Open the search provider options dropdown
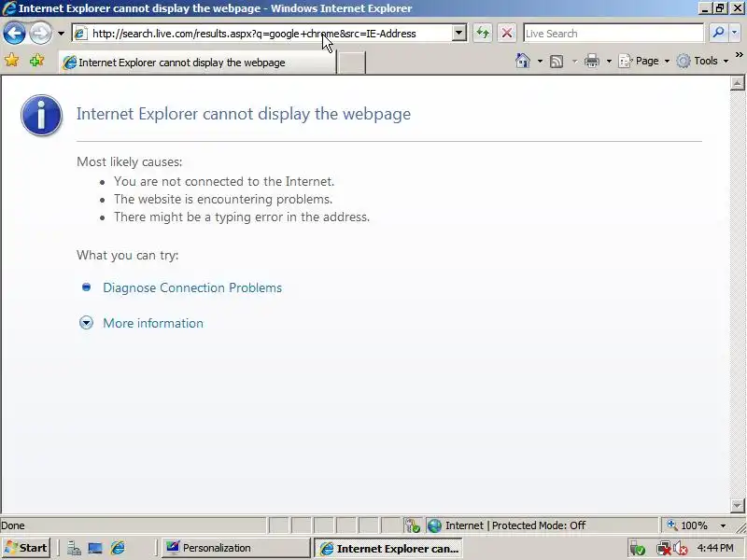The image size is (747, 560). coord(734,33)
